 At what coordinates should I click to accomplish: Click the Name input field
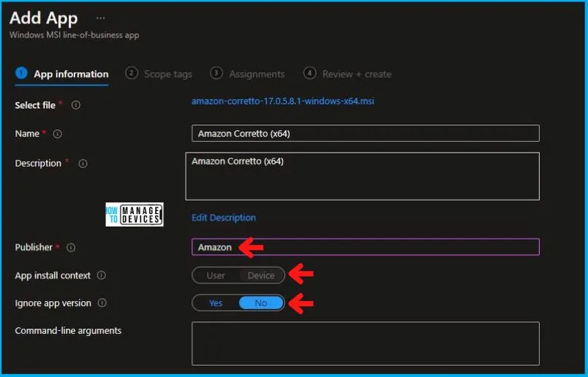(366, 134)
